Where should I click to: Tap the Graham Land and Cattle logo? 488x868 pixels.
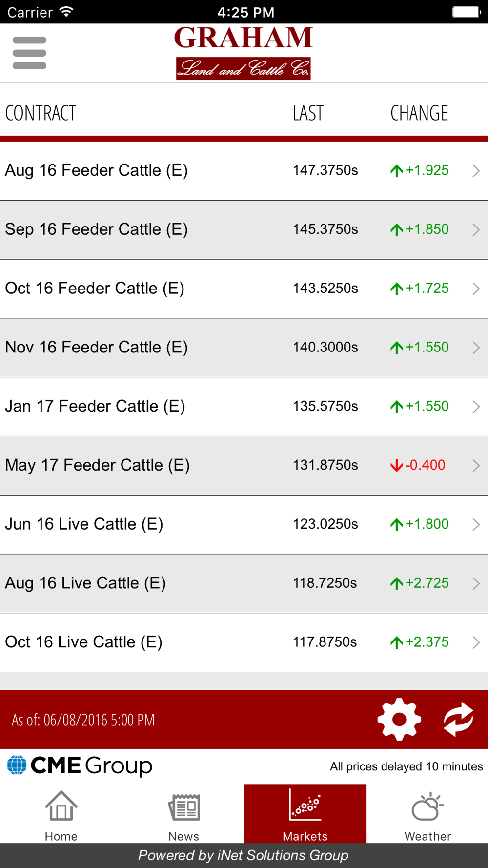click(x=244, y=53)
